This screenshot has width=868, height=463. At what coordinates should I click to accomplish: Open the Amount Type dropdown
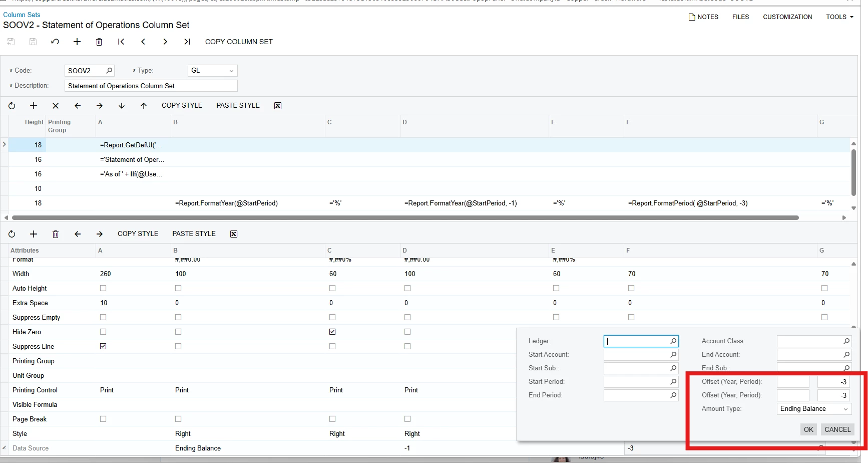(x=814, y=409)
